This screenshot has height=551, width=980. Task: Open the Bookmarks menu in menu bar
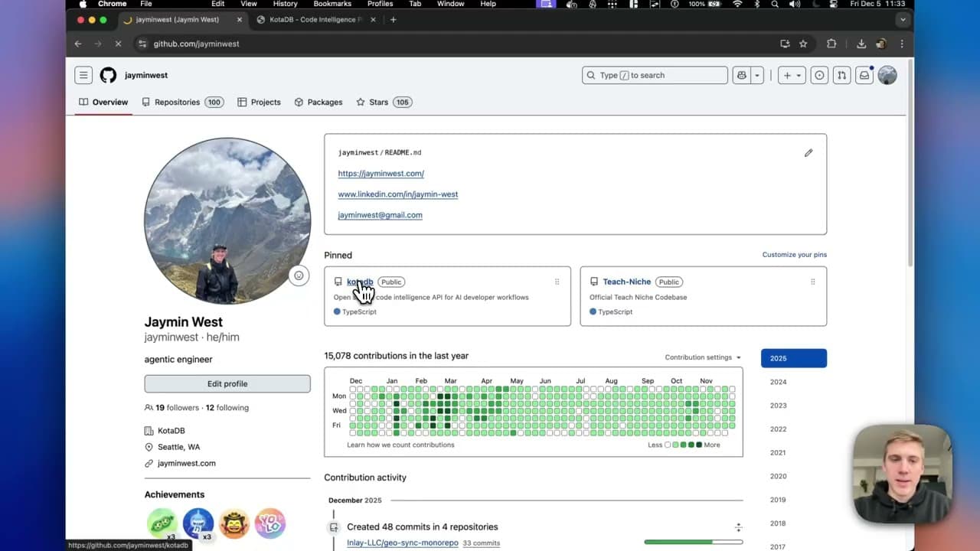(x=332, y=4)
